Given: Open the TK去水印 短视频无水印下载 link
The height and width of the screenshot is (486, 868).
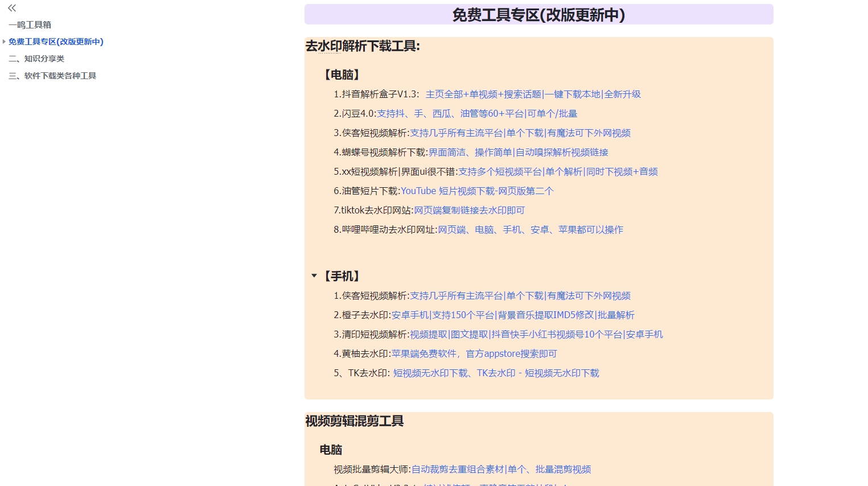Looking at the screenshot, I should [x=496, y=373].
